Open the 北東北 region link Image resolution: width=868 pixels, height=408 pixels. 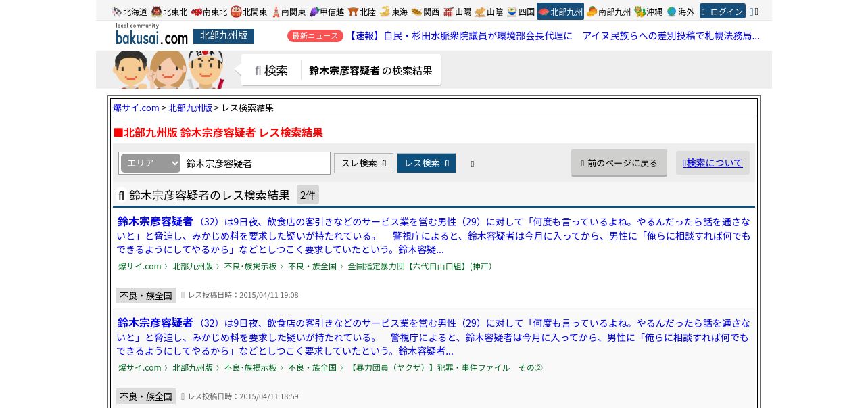169,12
